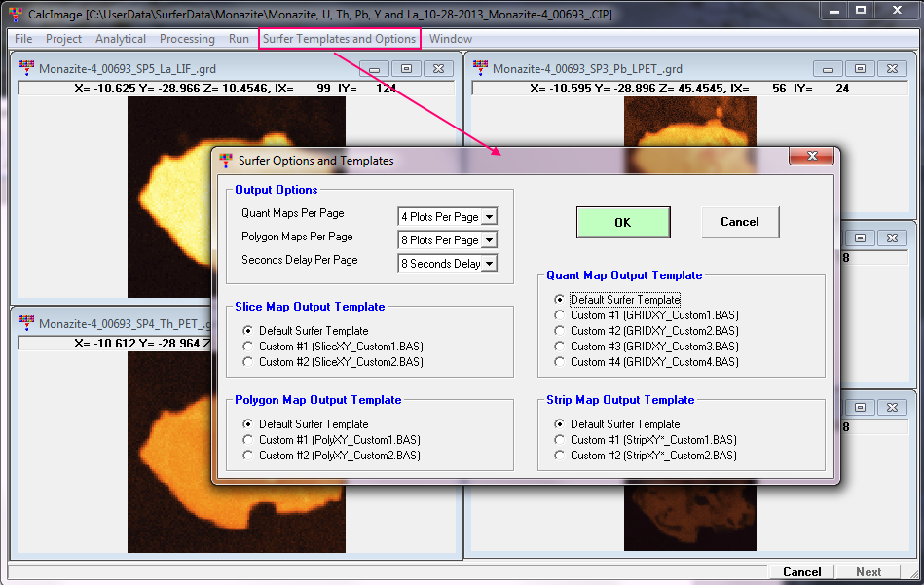Close the Surfer Options and Templates dialog
This screenshot has height=585, width=924.
pyautogui.click(x=810, y=159)
